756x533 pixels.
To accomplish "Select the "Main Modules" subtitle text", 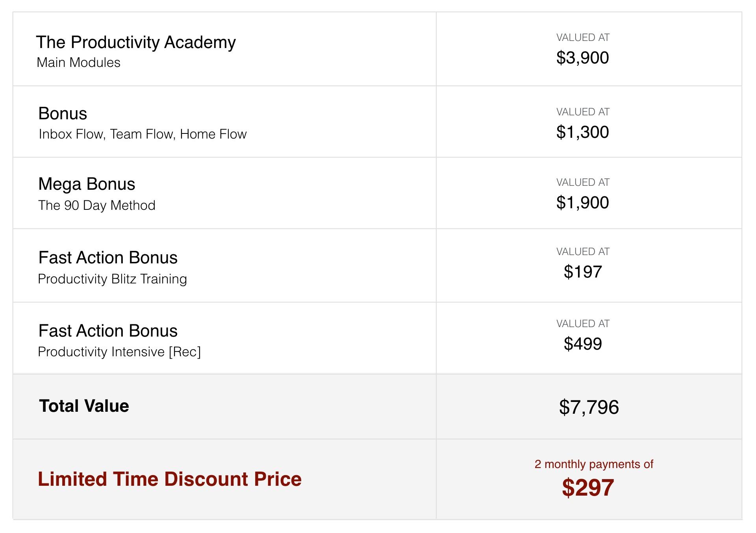I will 78,63.
